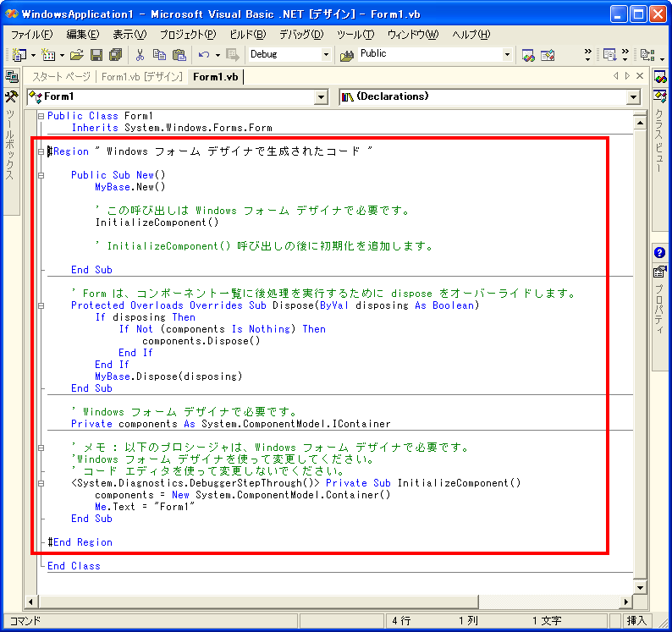Viewport: 672px width, 632px height.
Task: Click the Properties icon on the right sidebar
Action: (x=659, y=272)
